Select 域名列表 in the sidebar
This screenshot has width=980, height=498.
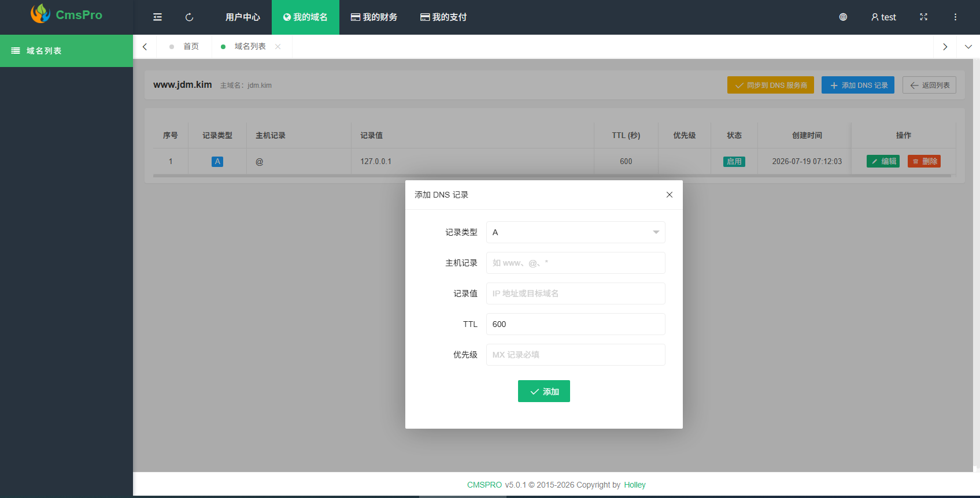point(66,51)
